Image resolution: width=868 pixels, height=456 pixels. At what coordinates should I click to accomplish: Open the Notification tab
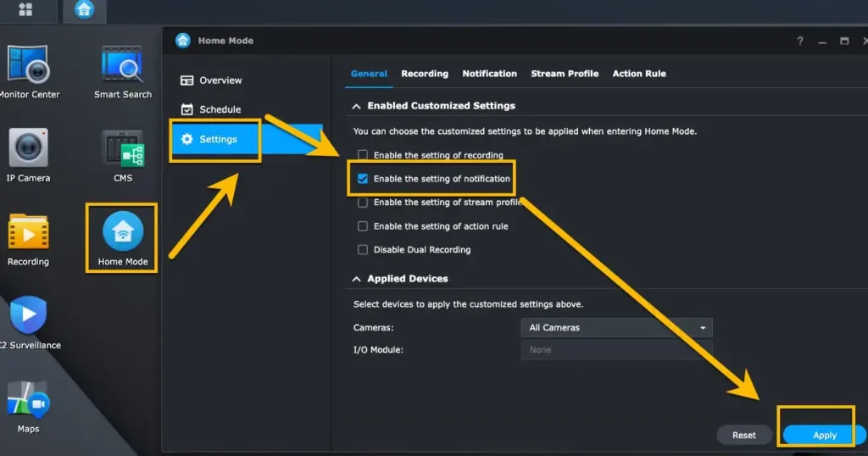489,74
